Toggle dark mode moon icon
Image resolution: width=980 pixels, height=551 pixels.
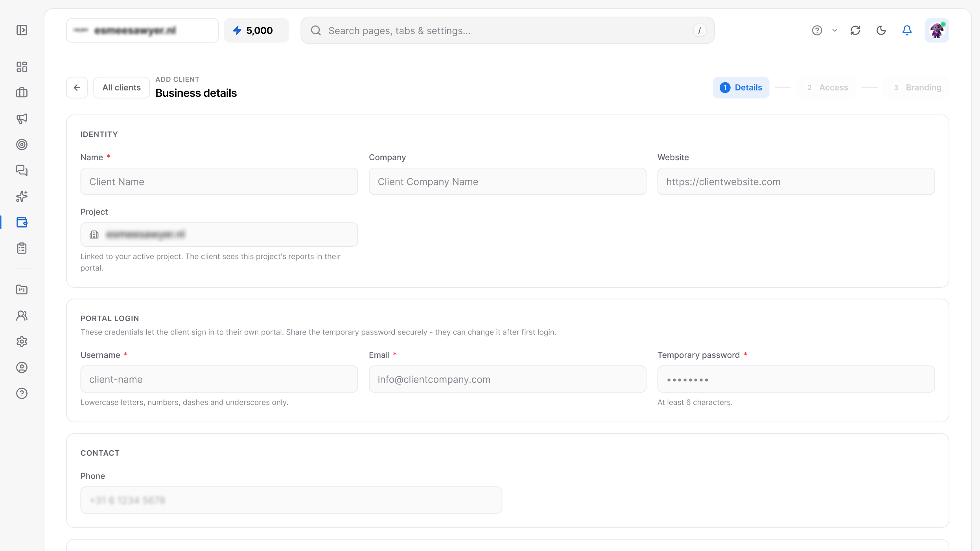pyautogui.click(x=881, y=30)
